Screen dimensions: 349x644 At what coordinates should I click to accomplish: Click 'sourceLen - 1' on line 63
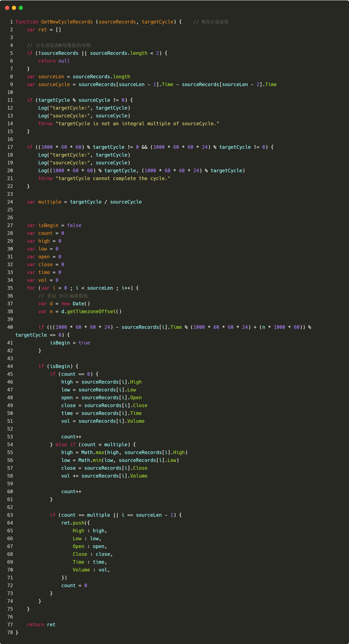(155, 515)
